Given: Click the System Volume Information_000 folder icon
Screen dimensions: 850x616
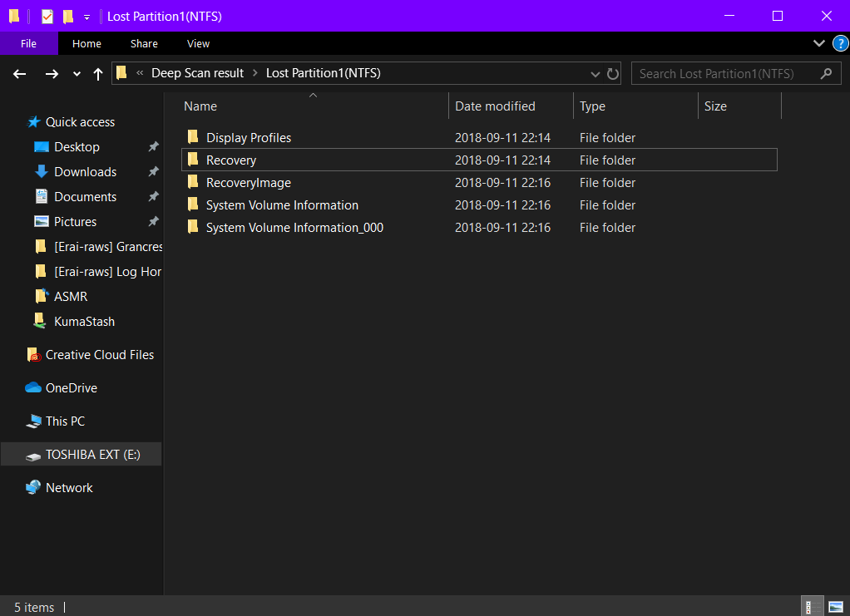Looking at the screenshot, I should pyautogui.click(x=193, y=226).
